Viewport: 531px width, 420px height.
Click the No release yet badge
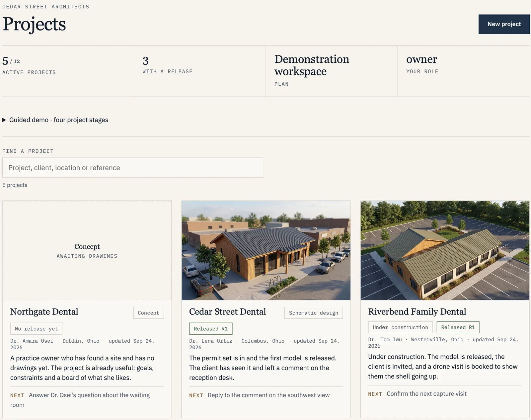[36, 329]
